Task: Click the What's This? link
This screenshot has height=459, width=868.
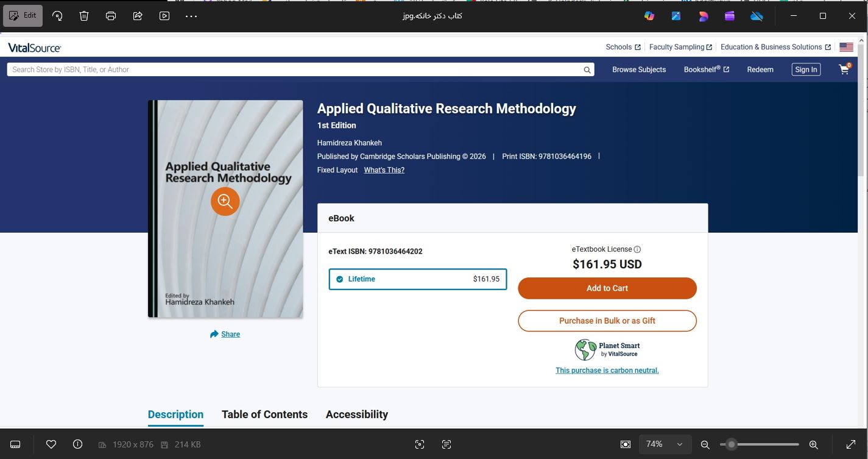Action: pos(384,170)
